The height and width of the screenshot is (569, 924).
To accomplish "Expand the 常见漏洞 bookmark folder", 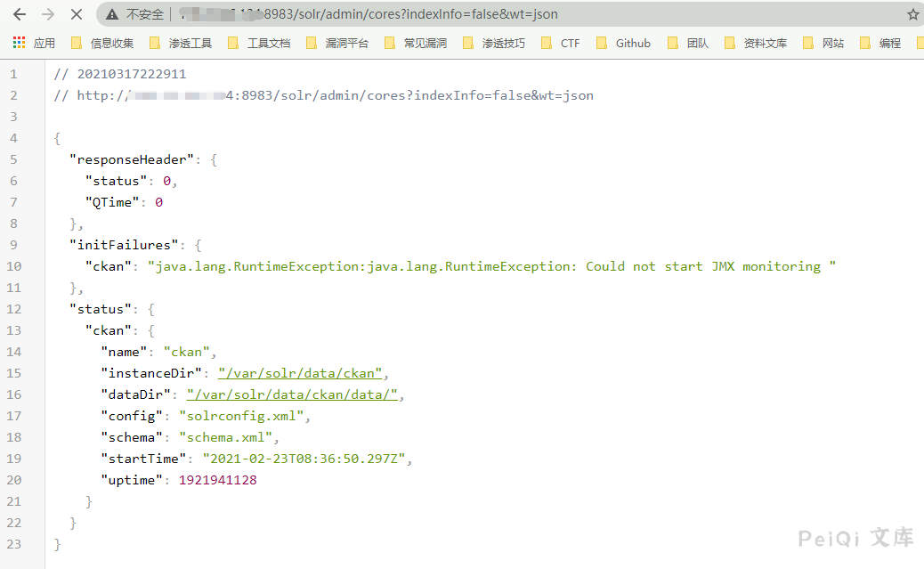I will pos(416,43).
